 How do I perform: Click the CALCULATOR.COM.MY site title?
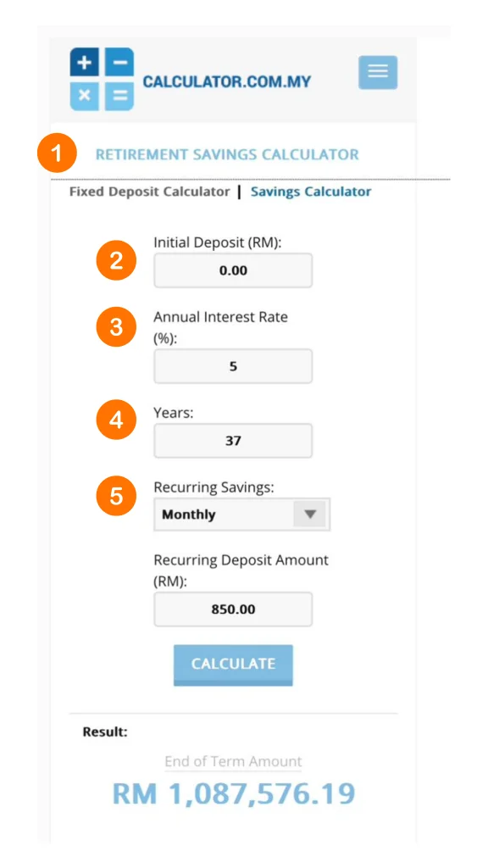[x=227, y=82]
